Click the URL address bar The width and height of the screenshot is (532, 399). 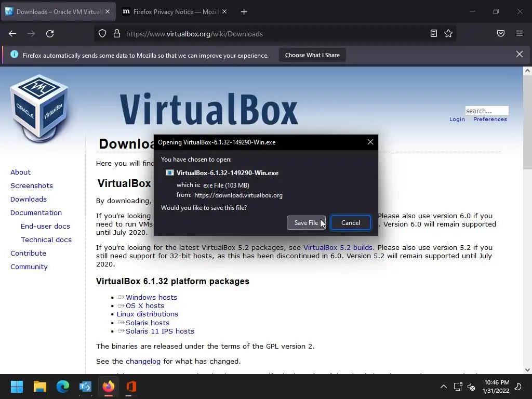pyautogui.click(x=275, y=34)
